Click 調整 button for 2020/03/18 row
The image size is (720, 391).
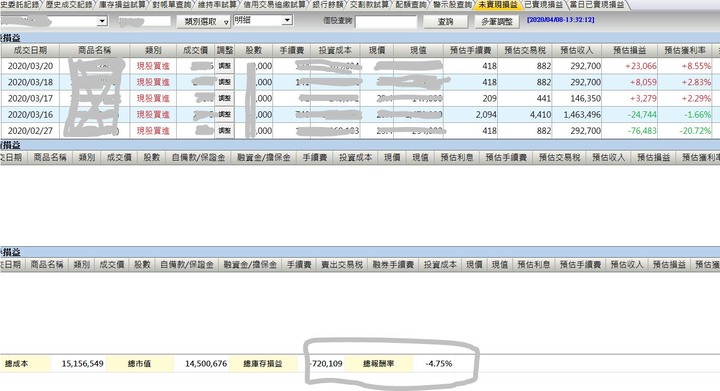(x=225, y=82)
